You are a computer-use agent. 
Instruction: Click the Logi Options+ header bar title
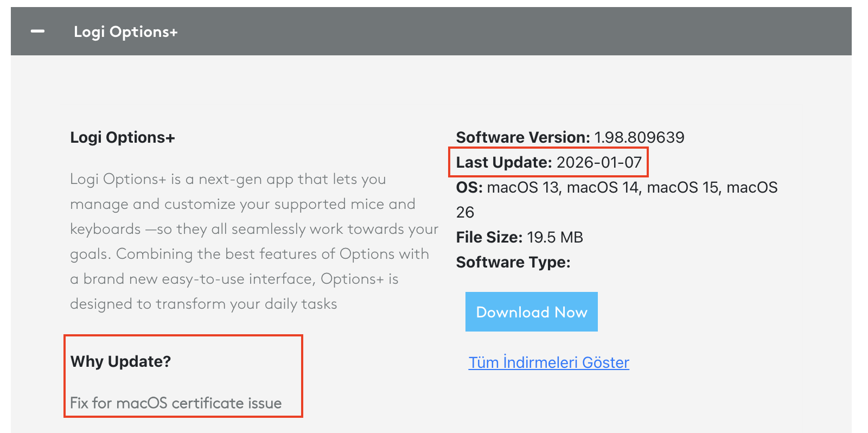(125, 32)
